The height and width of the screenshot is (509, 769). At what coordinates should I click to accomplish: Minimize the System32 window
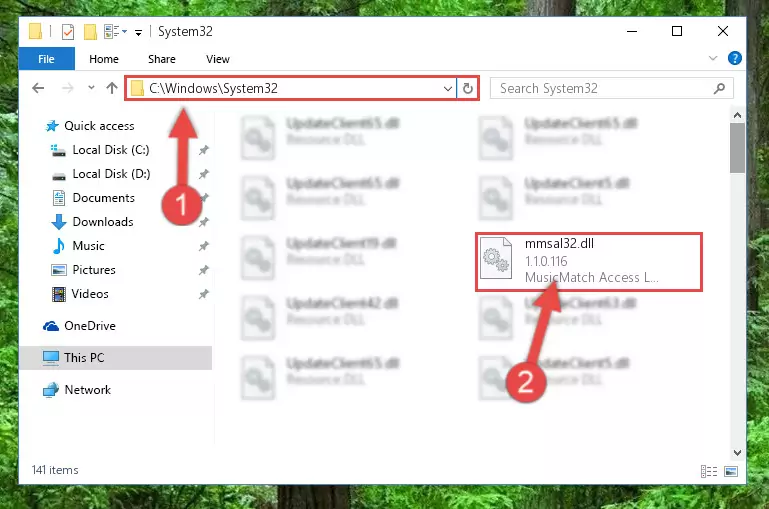[632, 31]
